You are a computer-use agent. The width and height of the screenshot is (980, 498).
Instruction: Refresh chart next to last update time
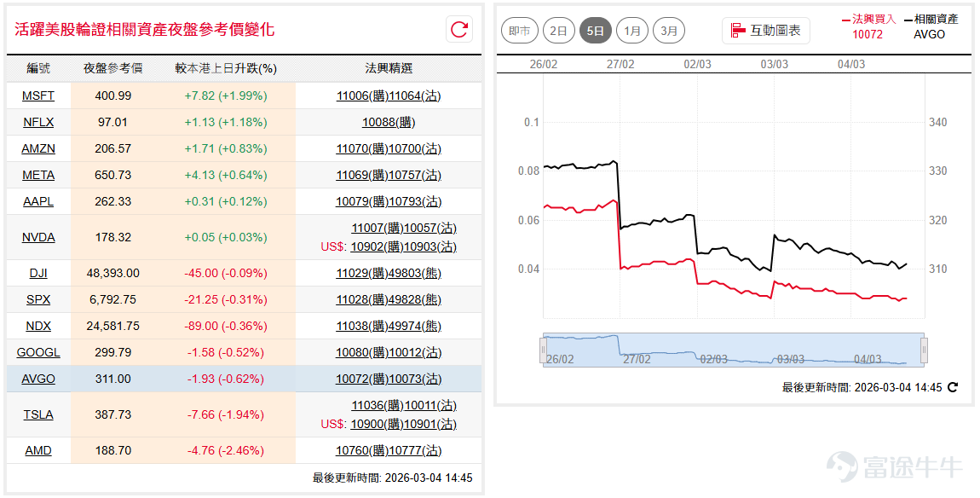[953, 387]
